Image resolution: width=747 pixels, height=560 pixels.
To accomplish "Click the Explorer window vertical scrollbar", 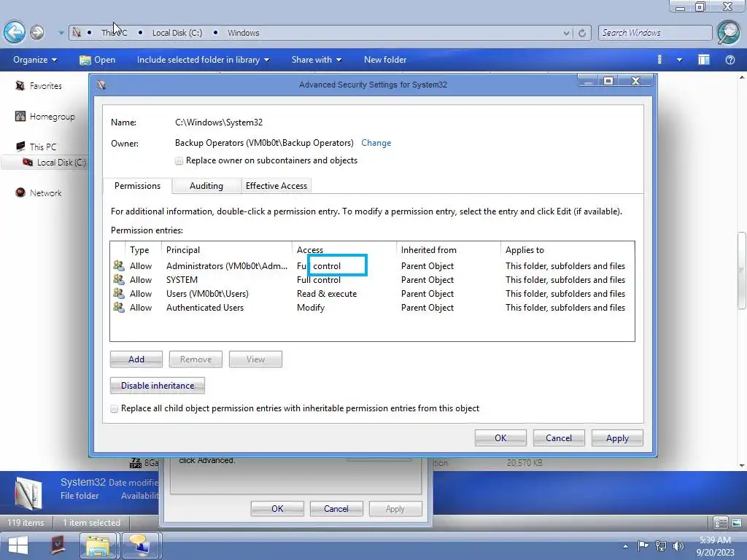I will [x=741, y=270].
